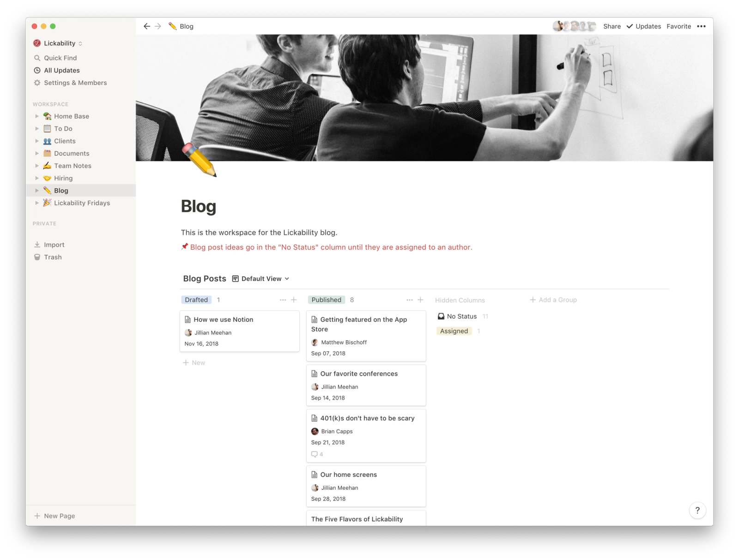Click New under the Drafted column
The width and height of the screenshot is (739, 560).
[x=194, y=363]
